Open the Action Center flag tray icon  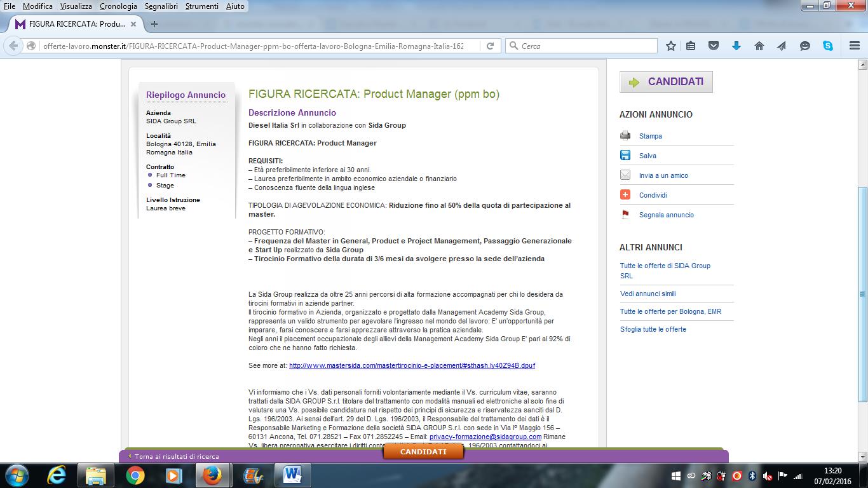click(783, 475)
